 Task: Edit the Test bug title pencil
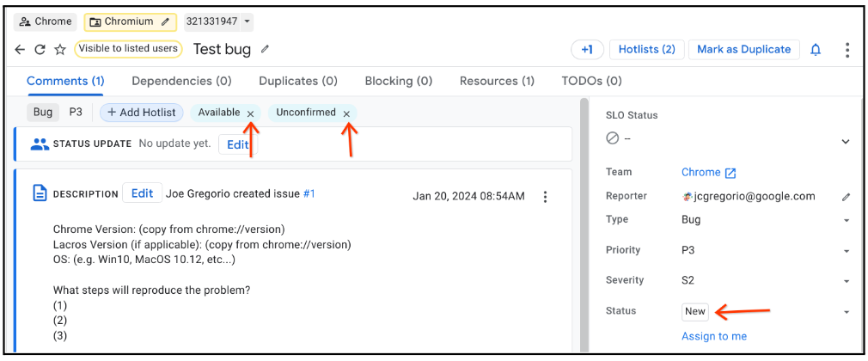[266, 49]
